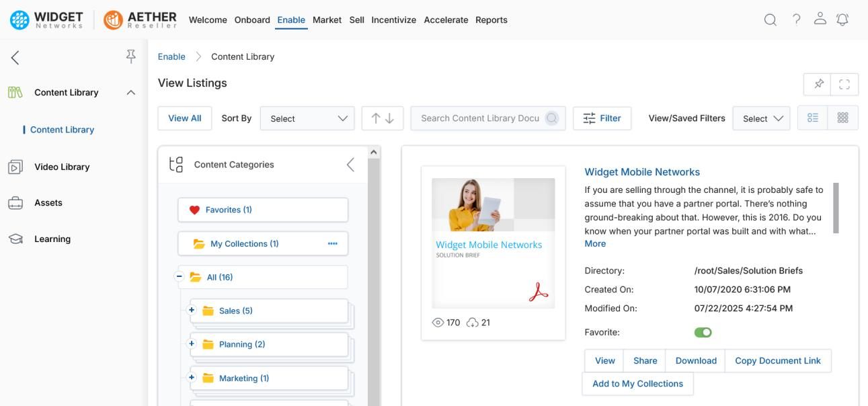Open the Widget Mobile Networks thumbnail
Image resolution: width=868 pixels, height=406 pixels.
pyautogui.click(x=494, y=243)
